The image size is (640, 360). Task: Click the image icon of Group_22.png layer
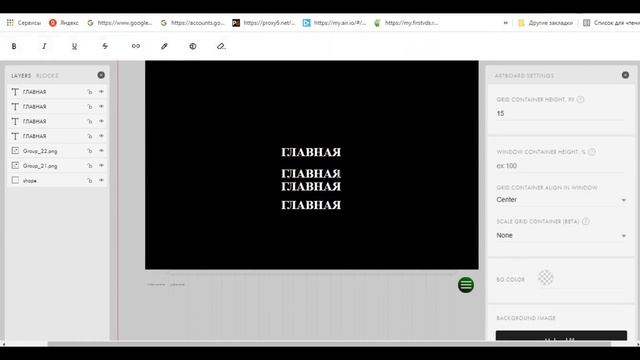(x=15, y=151)
